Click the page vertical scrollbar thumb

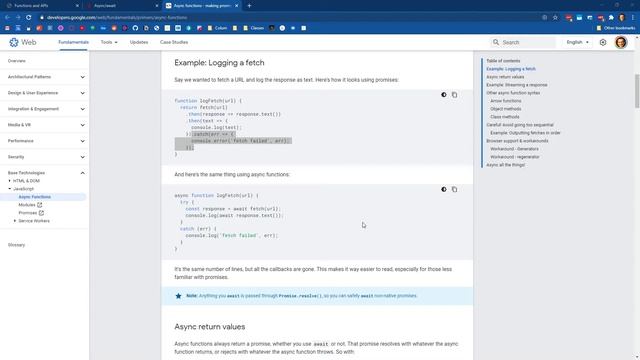[637, 91]
